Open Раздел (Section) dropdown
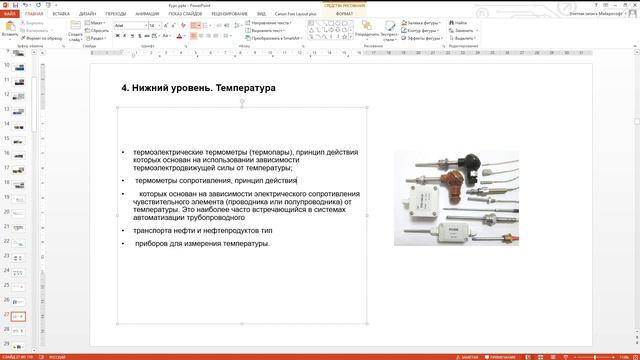This screenshot has width=640, height=360. (96, 38)
